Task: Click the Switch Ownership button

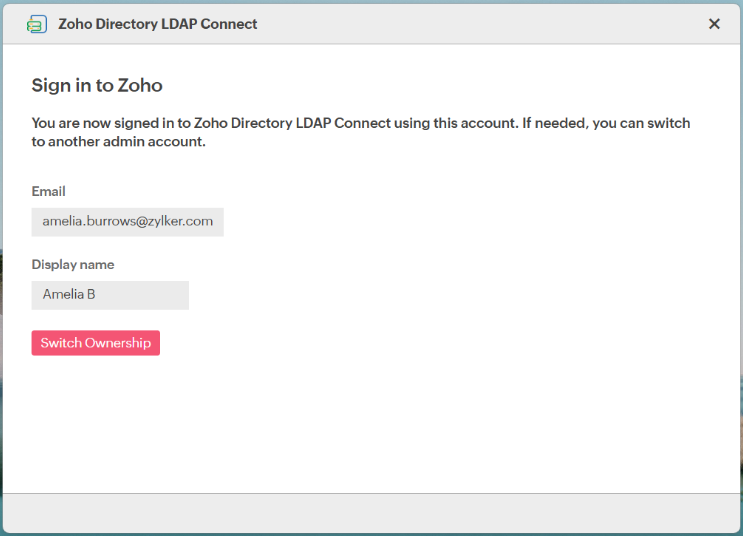Action: pyautogui.click(x=96, y=343)
